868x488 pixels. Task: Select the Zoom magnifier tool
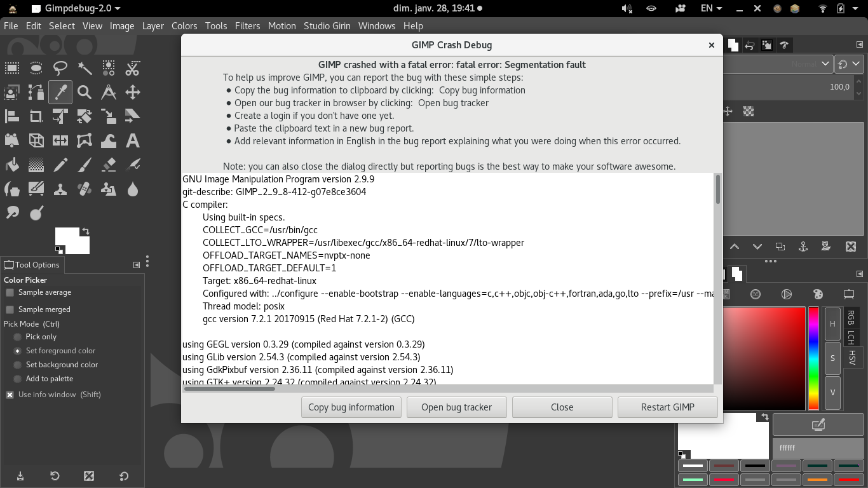[85, 92]
